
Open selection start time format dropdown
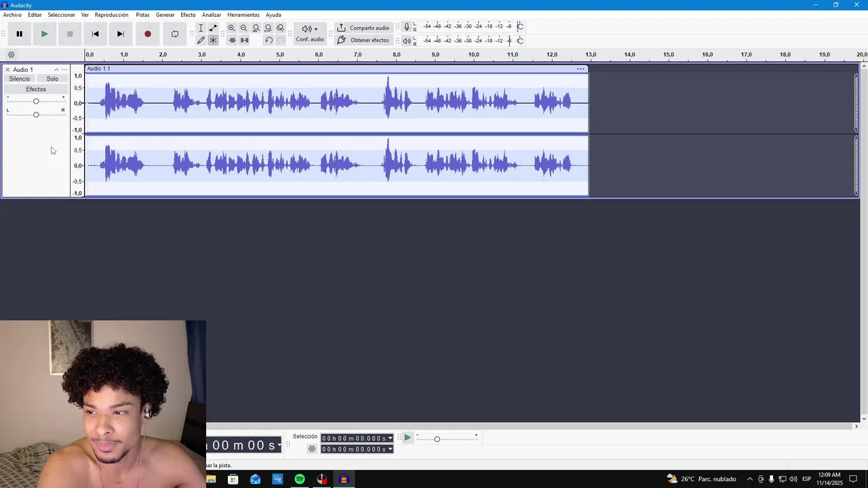[x=390, y=439]
